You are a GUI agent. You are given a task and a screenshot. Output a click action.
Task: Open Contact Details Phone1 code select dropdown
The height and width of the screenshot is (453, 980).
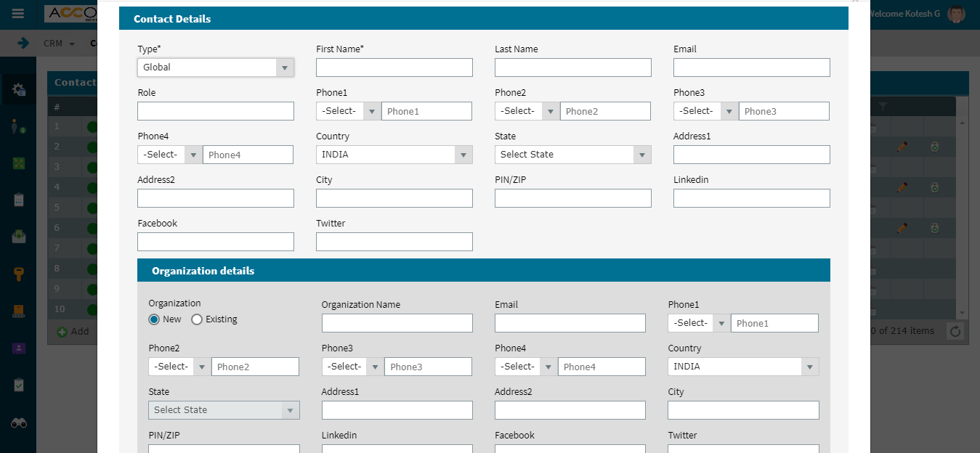(349, 111)
